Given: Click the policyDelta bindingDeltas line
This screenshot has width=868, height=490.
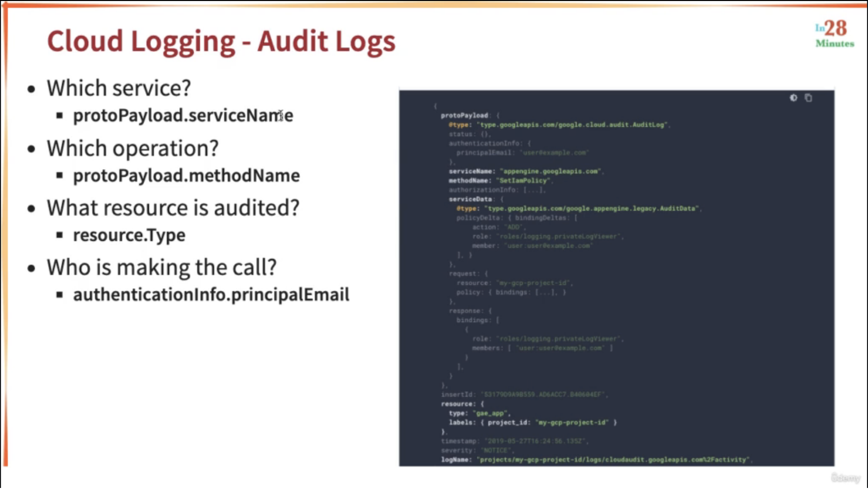Looking at the screenshot, I should click(x=517, y=218).
